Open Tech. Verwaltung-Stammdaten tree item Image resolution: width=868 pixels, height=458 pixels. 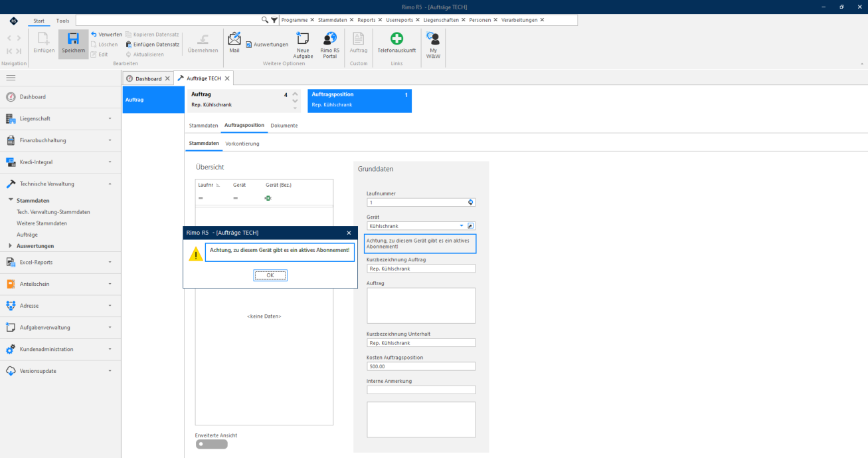53,212
